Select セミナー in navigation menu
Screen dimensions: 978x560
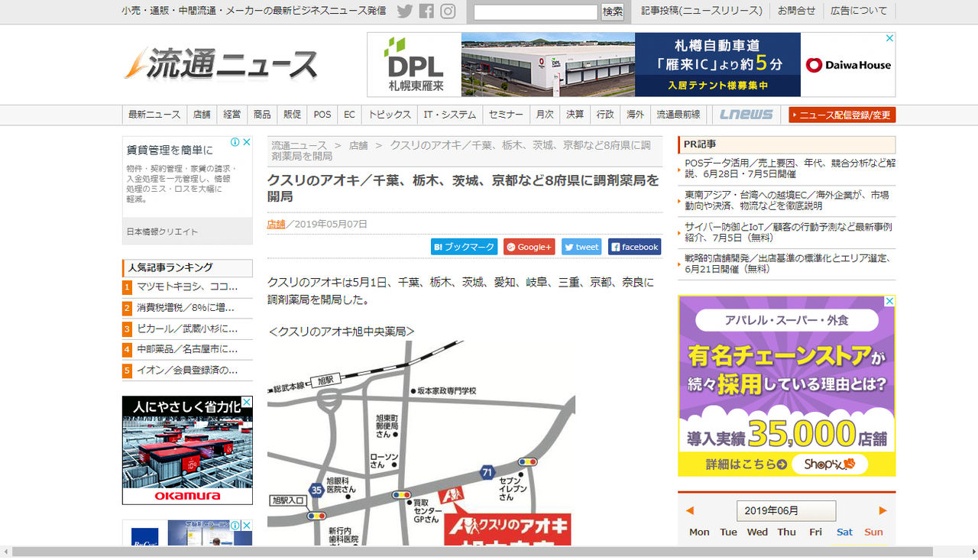(x=506, y=115)
